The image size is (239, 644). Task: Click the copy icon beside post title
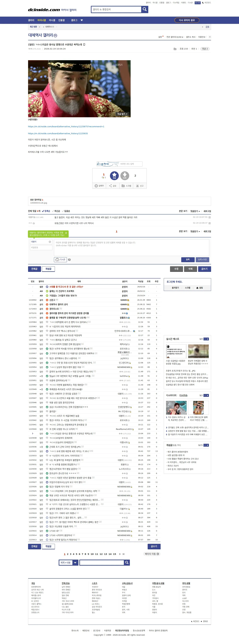(84, 45)
